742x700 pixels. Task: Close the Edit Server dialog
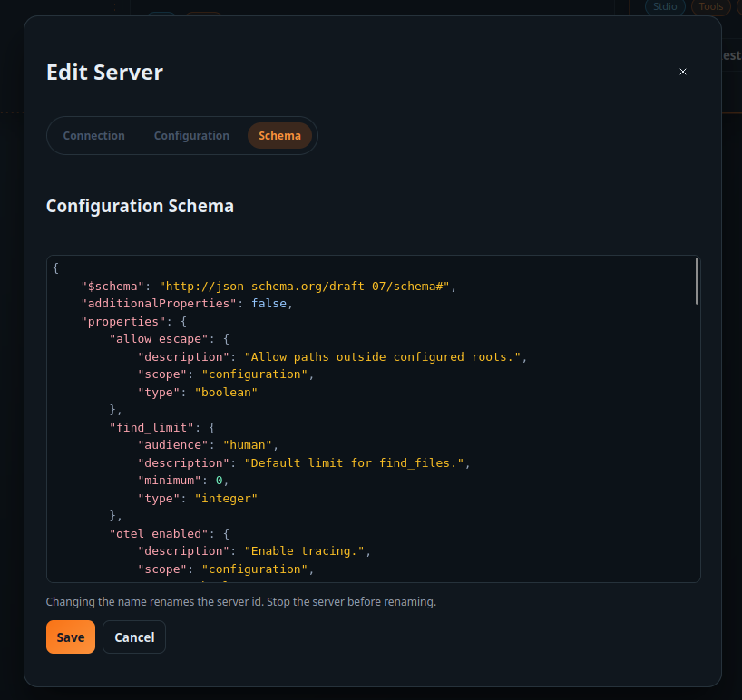[682, 72]
